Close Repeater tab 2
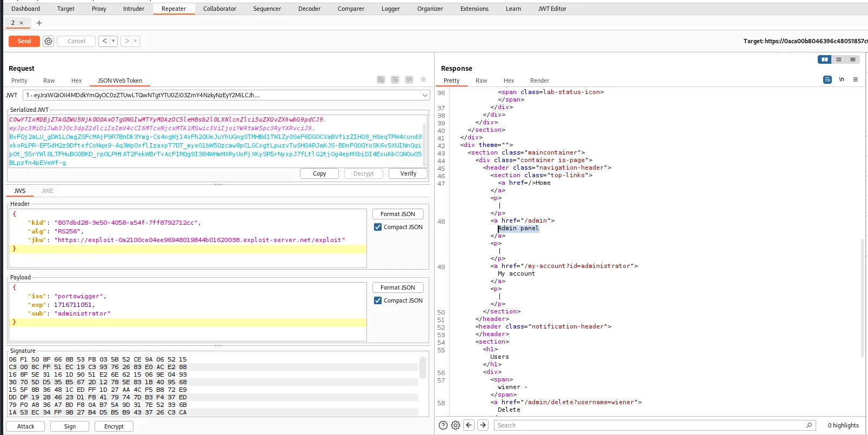This screenshot has height=435, width=868. [x=21, y=23]
